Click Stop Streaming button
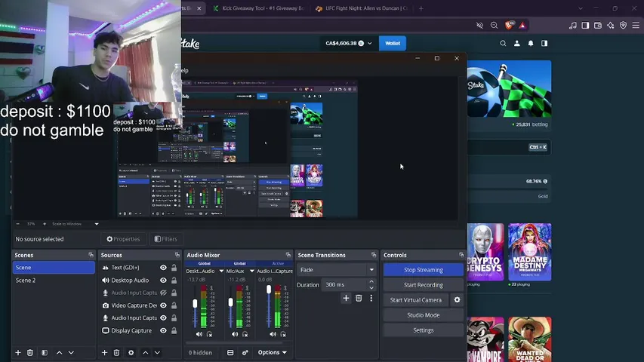Image resolution: width=644 pixels, height=362 pixels. point(423,270)
